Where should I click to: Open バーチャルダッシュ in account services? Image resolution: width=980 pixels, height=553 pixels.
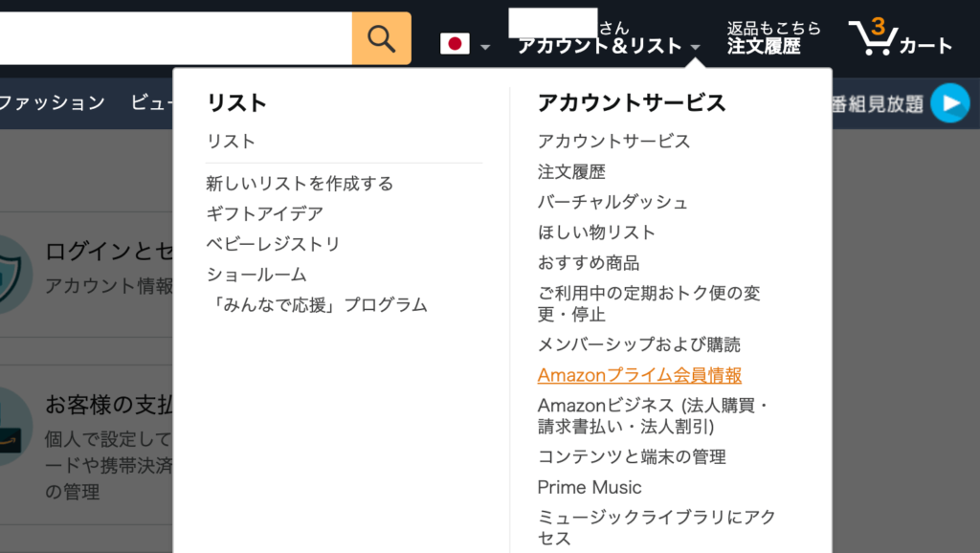pyautogui.click(x=612, y=202)
